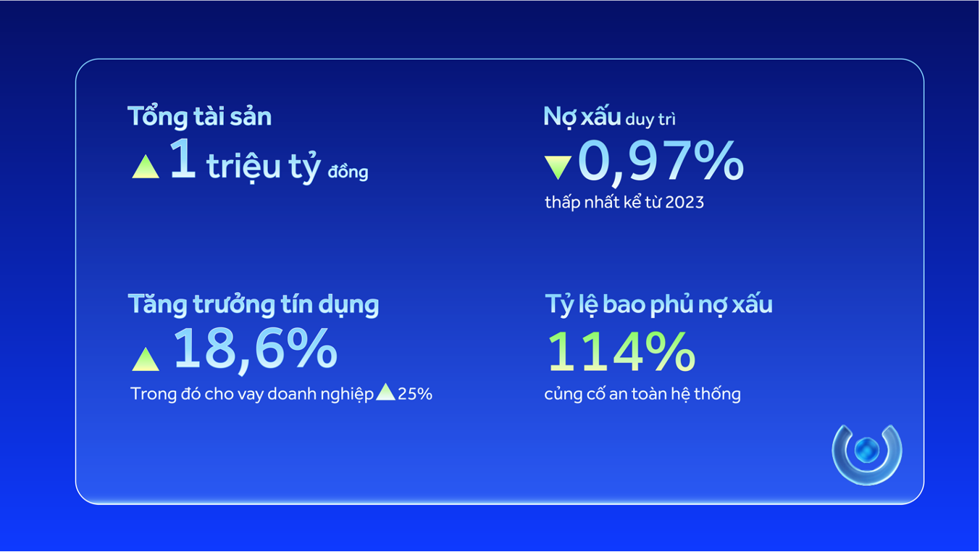Select the "Nợ xấu" heading
This screenshot has width=980, height=552.
point(582,117)
